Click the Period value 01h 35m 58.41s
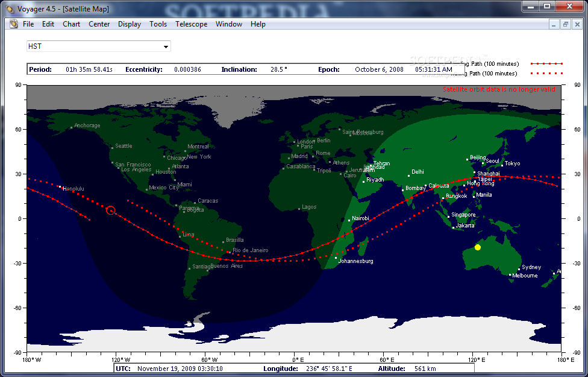 tap(89, 69)
